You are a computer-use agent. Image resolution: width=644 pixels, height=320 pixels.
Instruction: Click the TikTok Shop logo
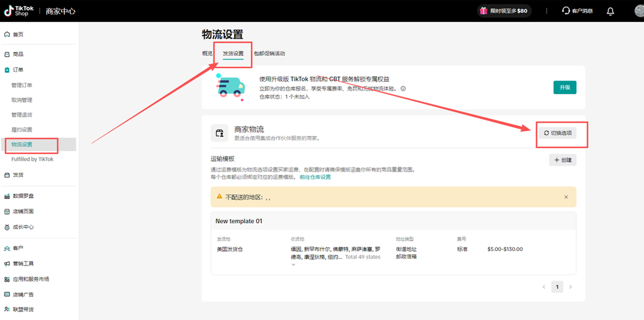17,11
